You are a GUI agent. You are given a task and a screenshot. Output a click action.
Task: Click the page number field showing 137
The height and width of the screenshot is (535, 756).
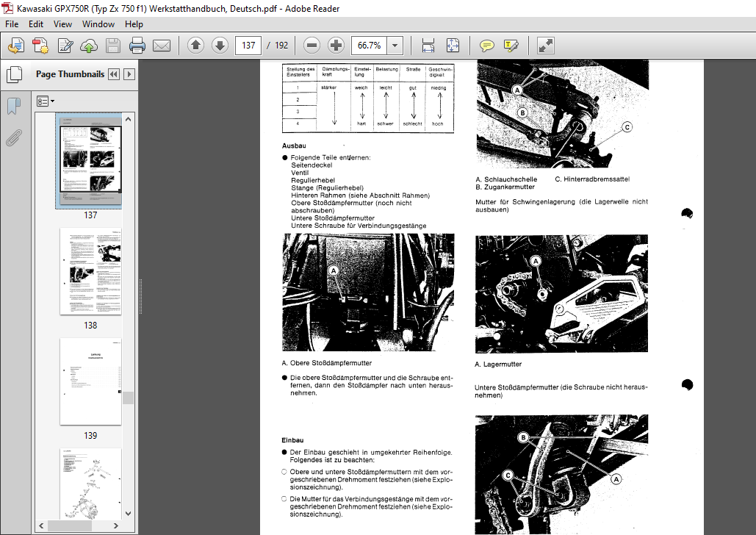click(248, 46)
